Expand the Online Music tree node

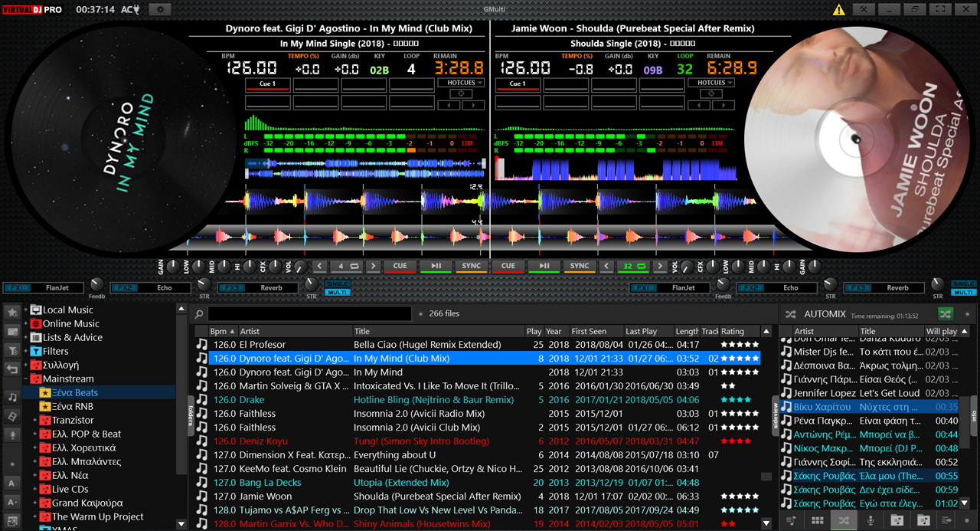[x=26, y=324]
